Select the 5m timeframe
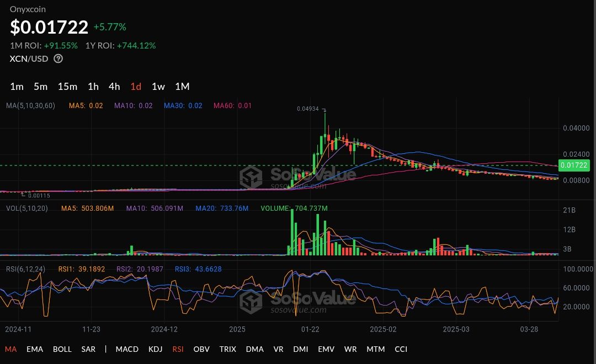Image resolution: width=596 pixels, height=364 pixels. [41, 87]
